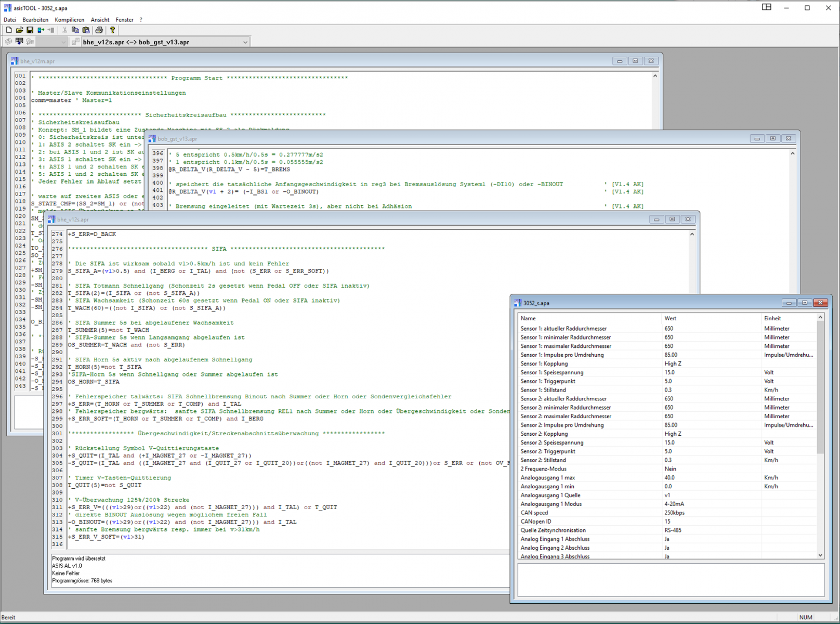
Task: Save file using the floppy disk icon
Action: click(x=30, y=30)
